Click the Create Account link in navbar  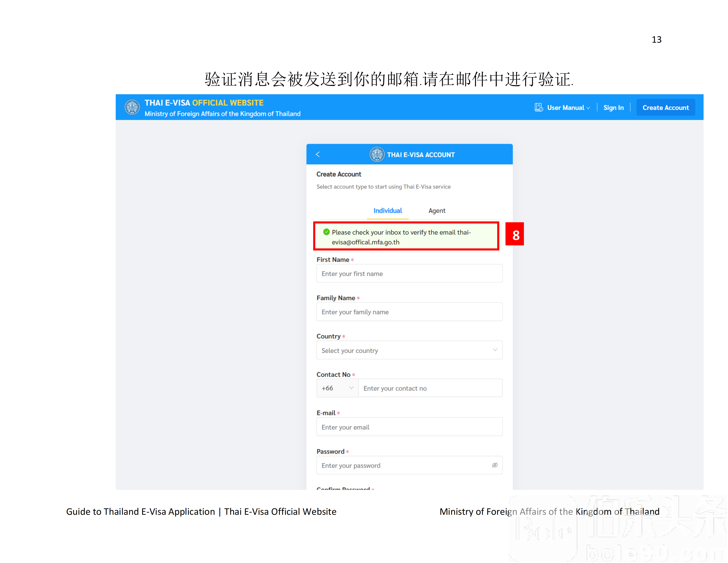(666, 107)
